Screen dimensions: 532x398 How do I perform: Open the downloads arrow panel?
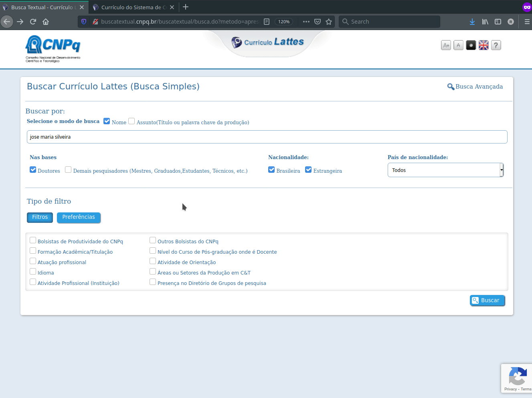(472, 22)
